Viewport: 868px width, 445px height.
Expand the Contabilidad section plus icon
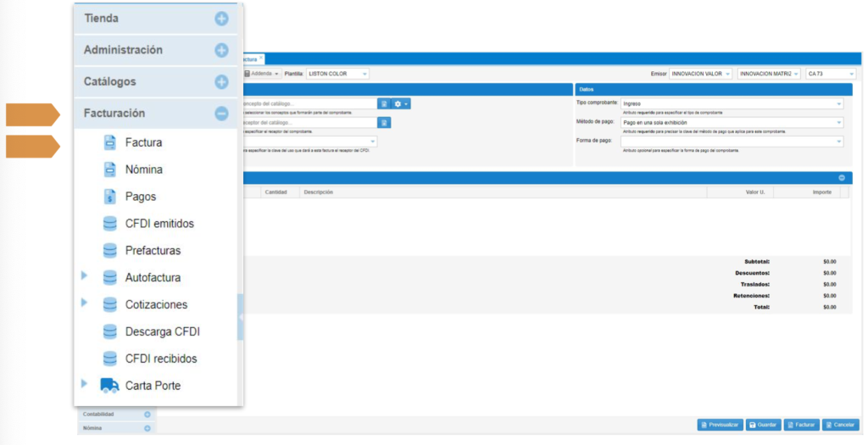click(147, 414)
